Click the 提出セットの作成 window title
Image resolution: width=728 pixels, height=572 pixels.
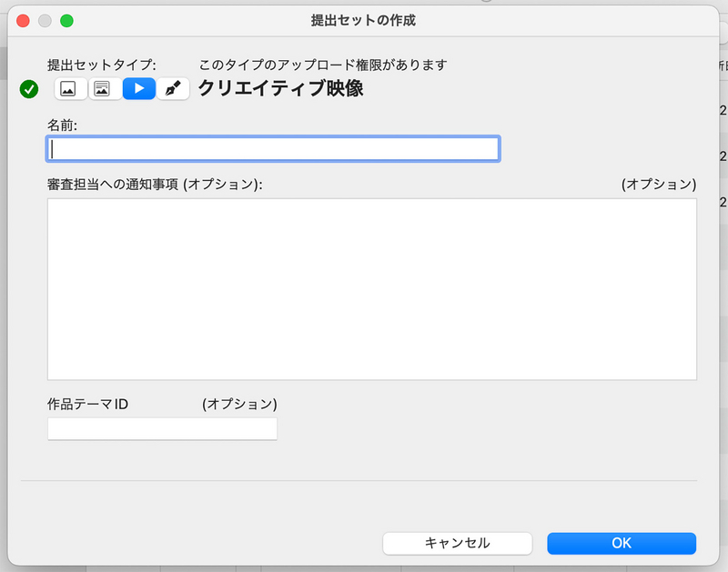click(363, 20)
